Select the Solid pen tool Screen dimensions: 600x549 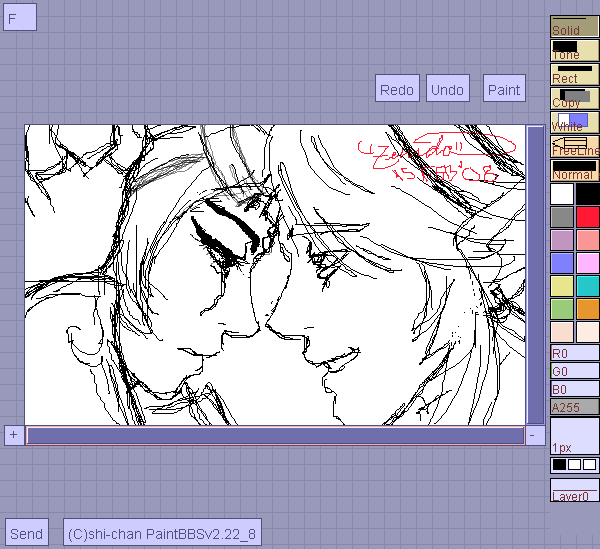click(574, 26)
